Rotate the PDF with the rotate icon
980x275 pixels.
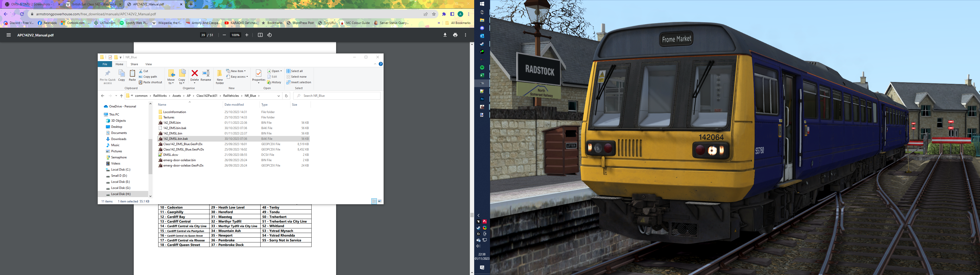[269, 35]
